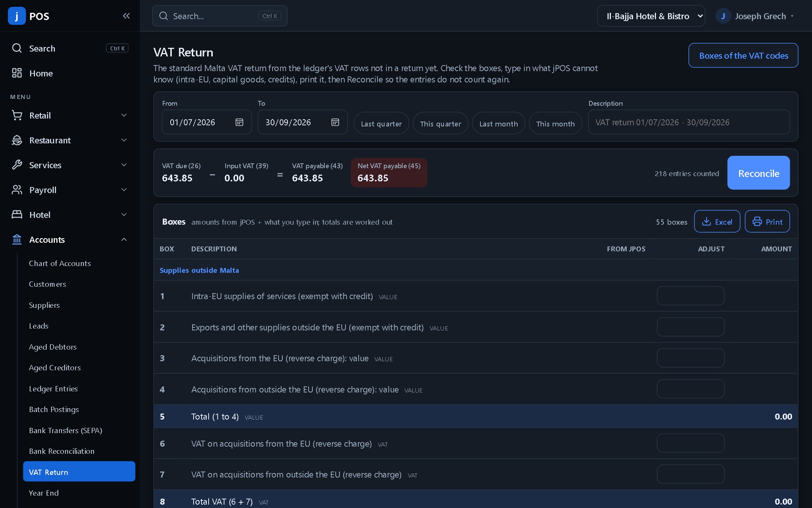Select the VAT Return sidebar item
This screenshot has width=812, height=508.
(x=79, y=471)
